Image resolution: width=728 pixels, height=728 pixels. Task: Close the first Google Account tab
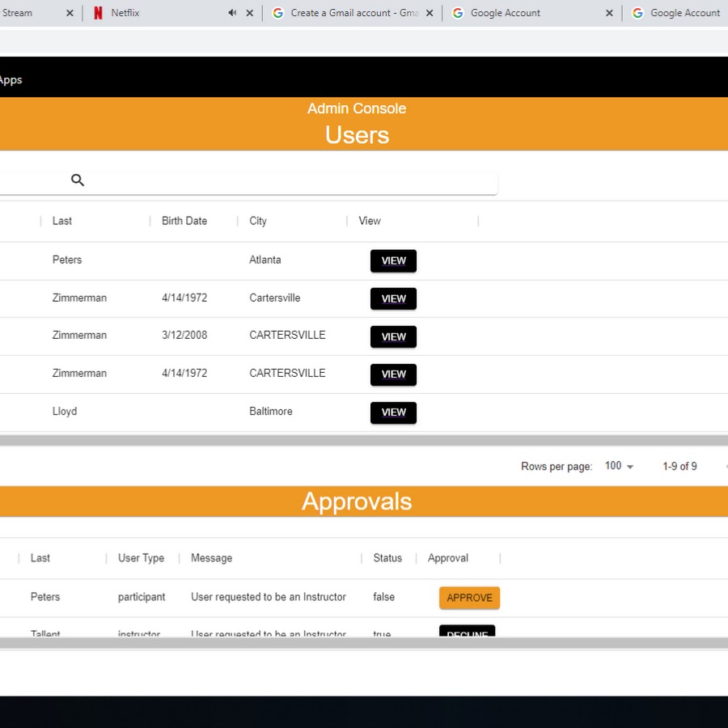coord(609,13)
